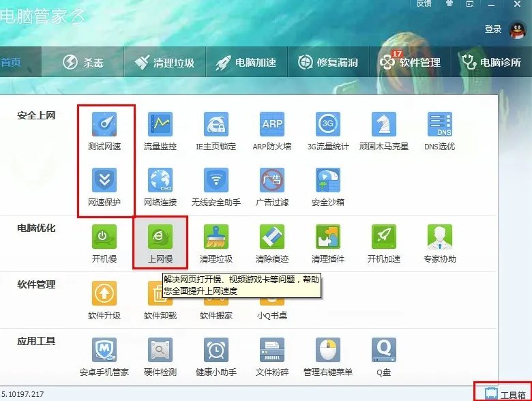Switch to the 杀毒 tab
Viewport: 532px width, 401px height.
(83, 63)
